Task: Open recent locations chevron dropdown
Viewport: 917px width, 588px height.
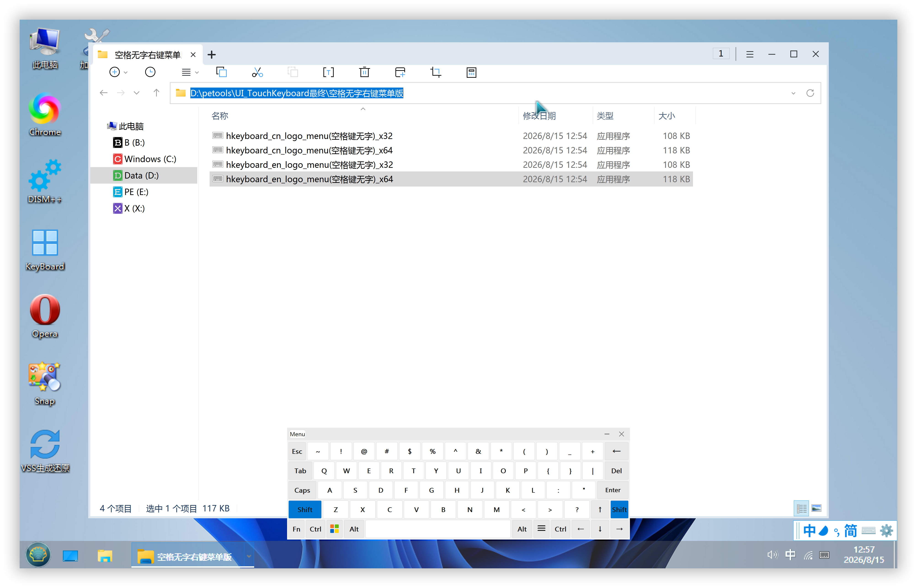Action: point(136,93)
